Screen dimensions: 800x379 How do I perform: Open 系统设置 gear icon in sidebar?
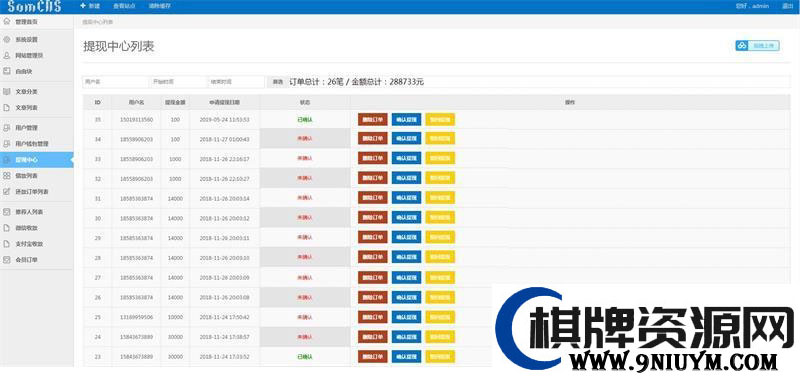(7, 39)
